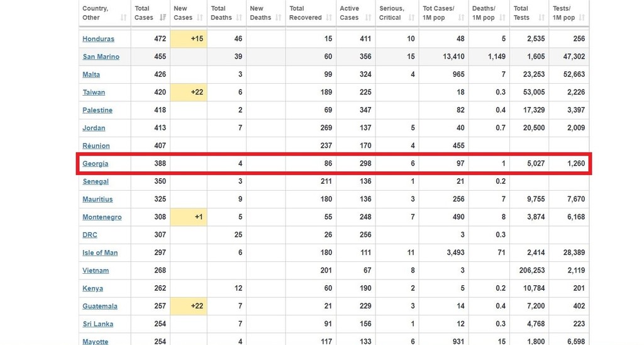Open the Honduras country link
The height and width of the screenshot is (345, 644).
tap(98, 39)
